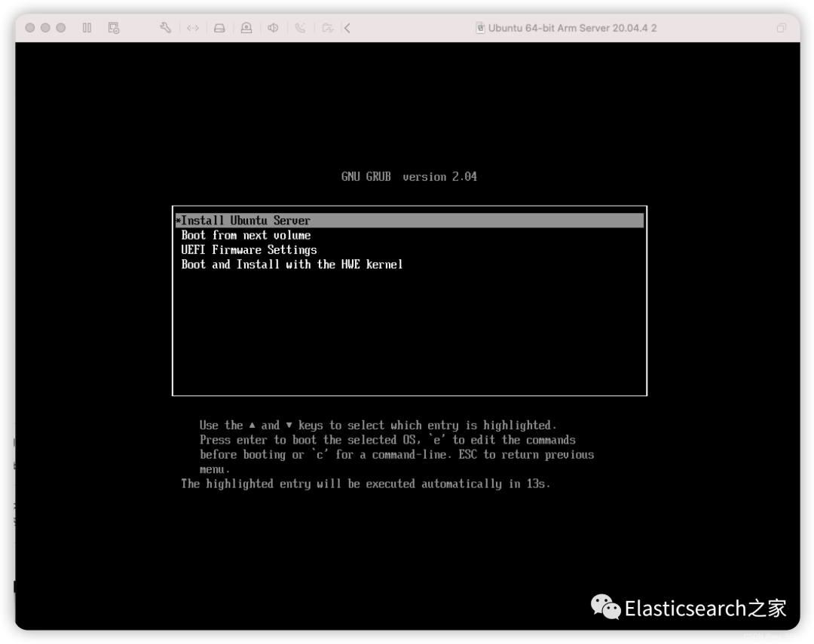The width and height of the screenshot is (814, 644).
Task: Open the snapshots icon in the toolbar
Action: click(114, 28)
